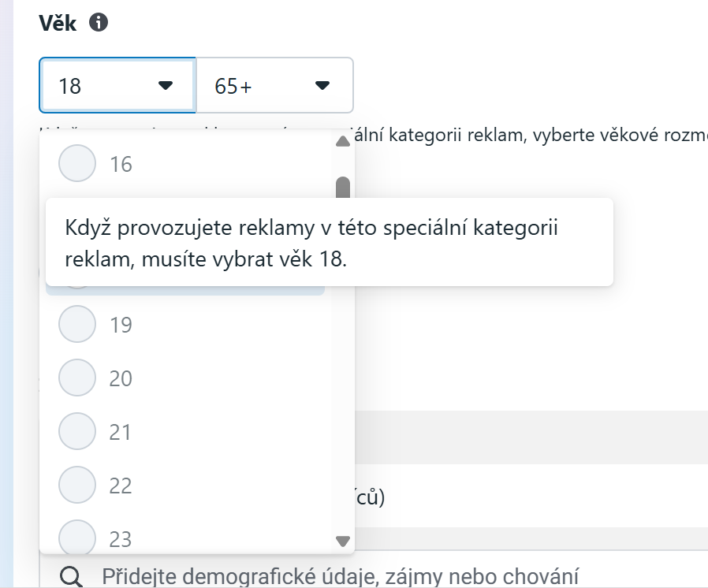Click the tooltip about the special ad category
The width and height of the screenshot is (708, 588).
coord(329,242)
